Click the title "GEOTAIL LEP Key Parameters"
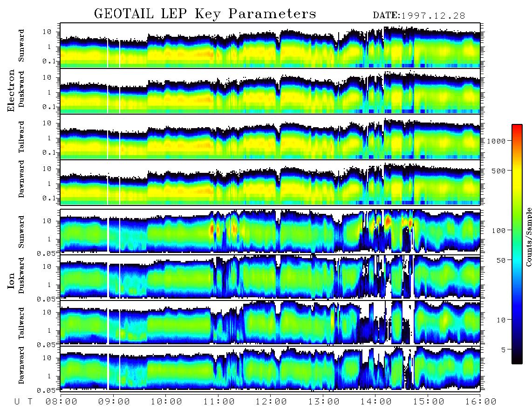Viewport: 532px width, 410px height. (x=205, y=14)
